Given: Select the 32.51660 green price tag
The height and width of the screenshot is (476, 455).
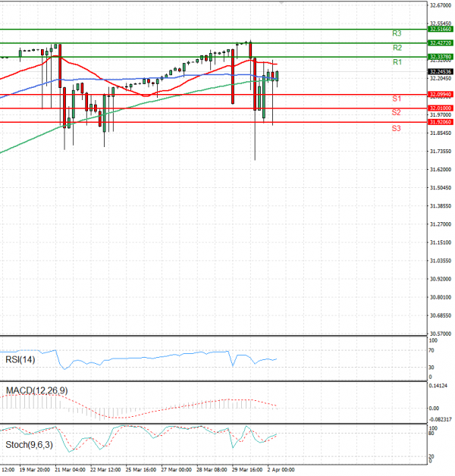Looking at the screenshot, I should [x=441, y=29].
